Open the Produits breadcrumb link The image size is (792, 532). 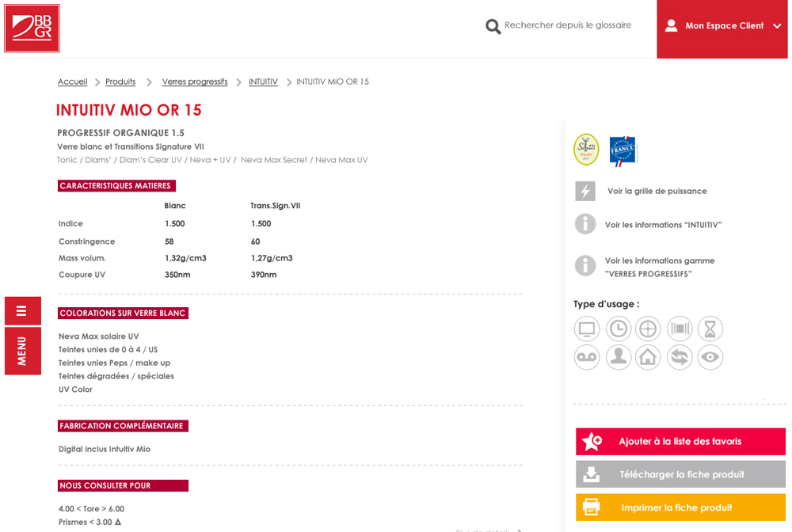120,82
